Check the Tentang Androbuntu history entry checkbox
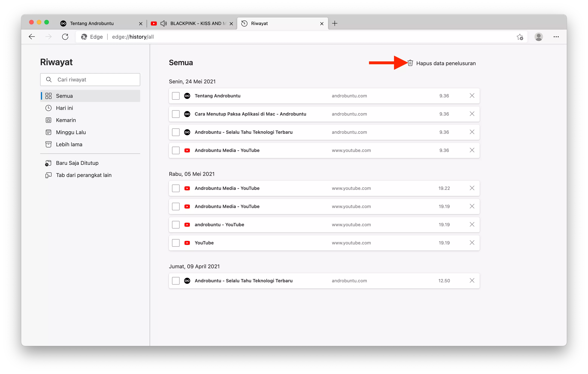Image resolution: width=588 pixels, height=374 pixels. [176, 96]
